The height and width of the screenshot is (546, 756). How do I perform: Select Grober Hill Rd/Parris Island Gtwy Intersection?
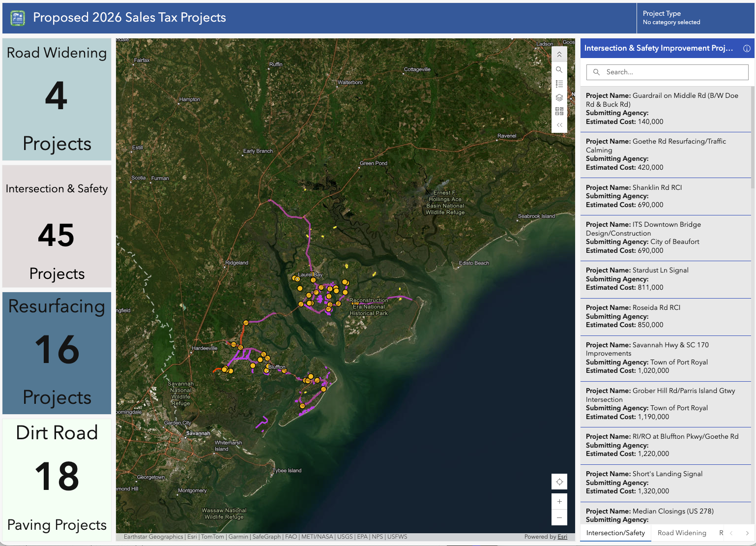pos(666,404)
